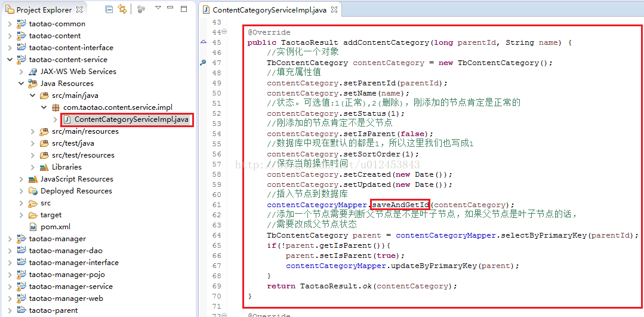Click Deployed Resources icon

tap(33, 191)
